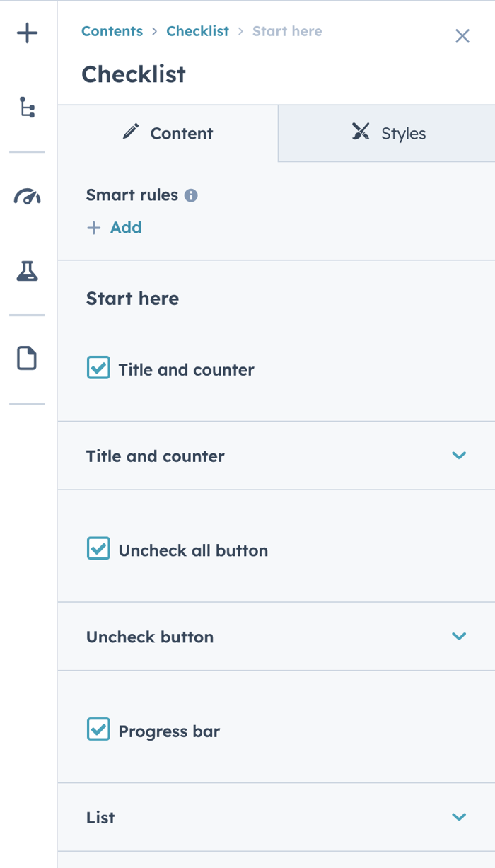Open the List section chevron
The image size is (495, 868).
(x=459, y=816)
